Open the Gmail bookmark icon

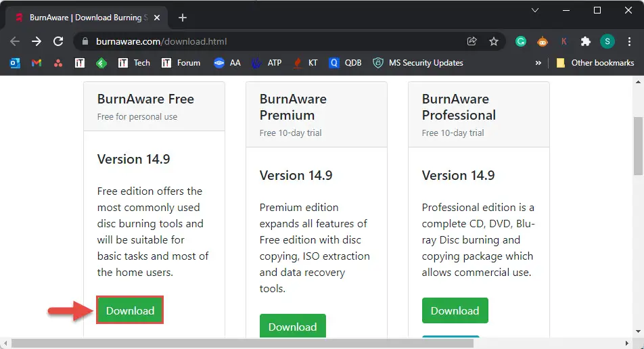37,63
